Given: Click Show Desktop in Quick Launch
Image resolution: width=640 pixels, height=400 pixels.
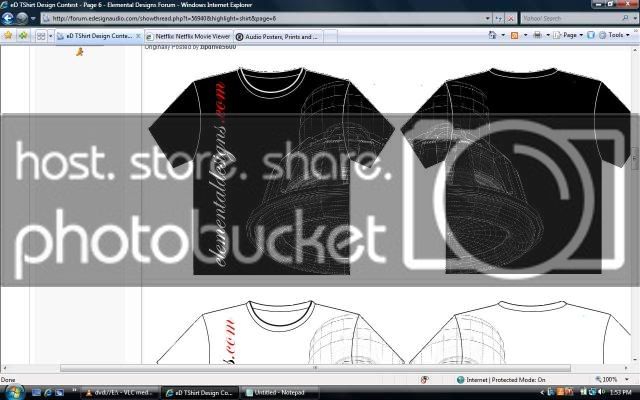Looking at the screenshot, I should pyautogui.click(x=36, y=393).
